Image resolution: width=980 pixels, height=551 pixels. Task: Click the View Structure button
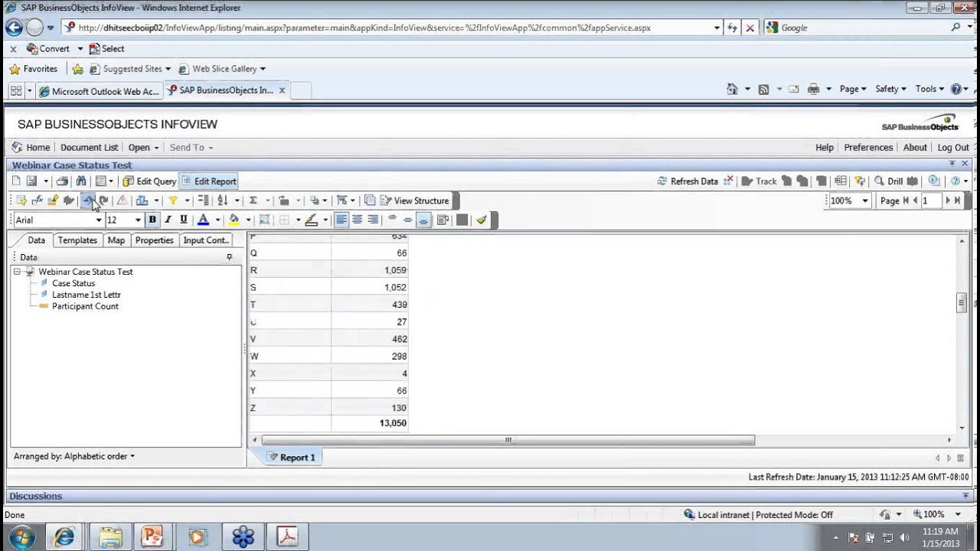tap(413, 201)
